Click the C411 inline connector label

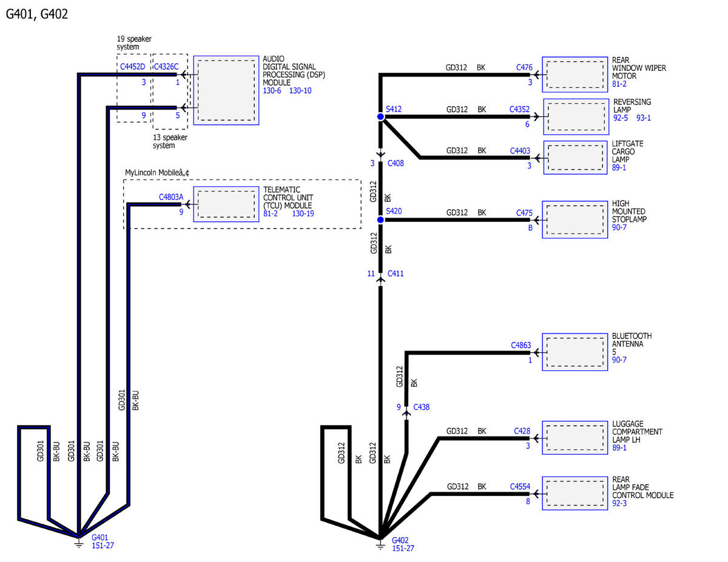[x=395, y=273]
